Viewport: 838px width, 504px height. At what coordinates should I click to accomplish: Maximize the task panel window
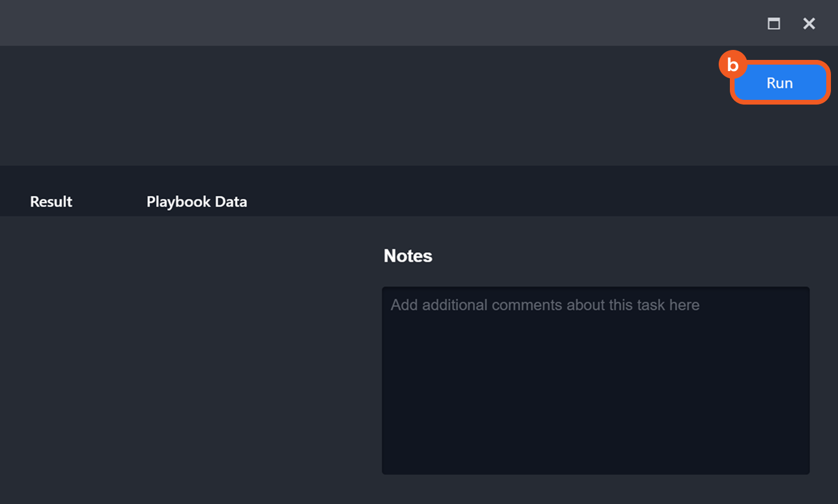[x=773, y=23]
